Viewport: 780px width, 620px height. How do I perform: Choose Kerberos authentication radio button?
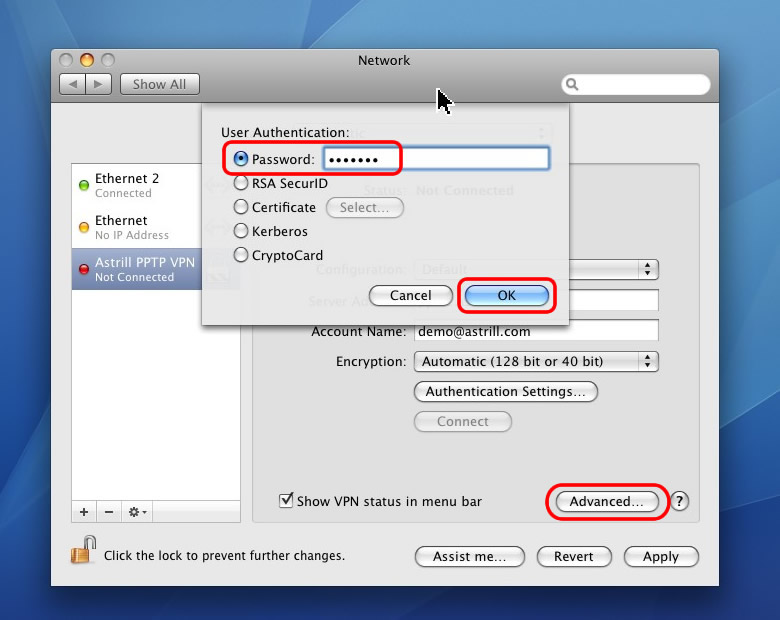click(240, 231)
